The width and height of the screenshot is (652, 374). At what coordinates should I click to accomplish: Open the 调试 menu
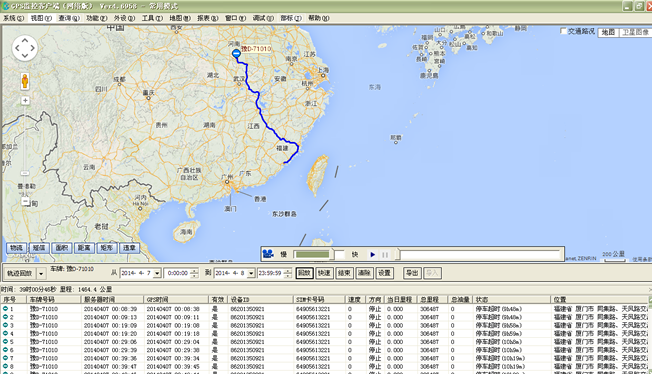(263, 18)
